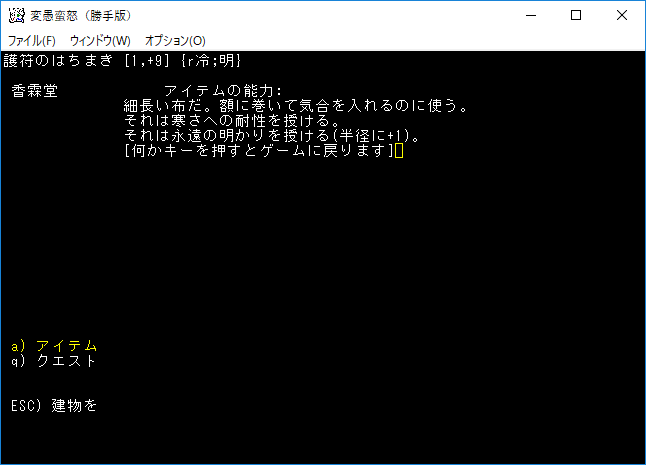Image resolution: width=646 pixels, height=465 pixels.
Task: Click the ESC) 建物を exit option
Action: pos(54,406)
